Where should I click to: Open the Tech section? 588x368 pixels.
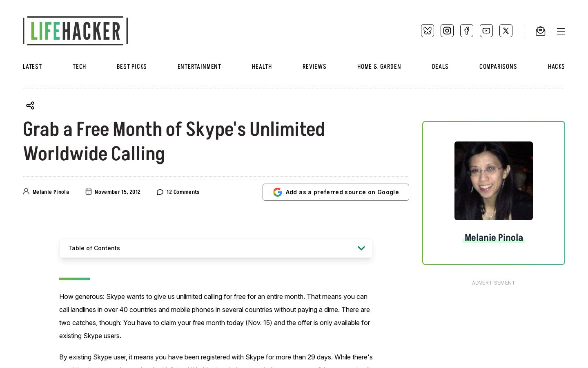tap(79, 67)
